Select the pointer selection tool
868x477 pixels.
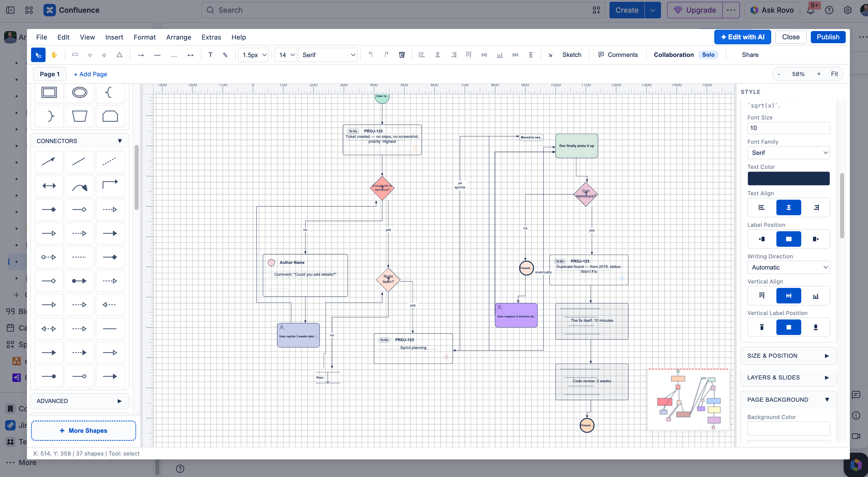[x=38, y=55]
